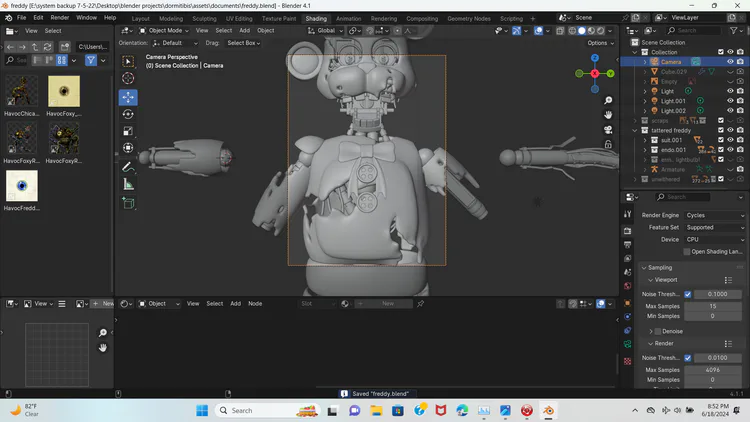Click file browser thumbnail display mode icon
The height and width of the screenshot is (422, 750).
(62, 60)
